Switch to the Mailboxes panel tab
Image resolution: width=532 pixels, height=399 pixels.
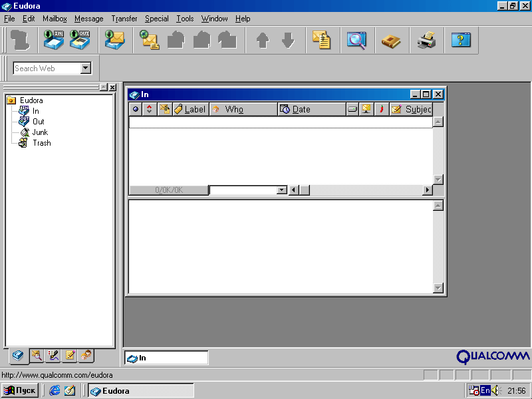coord(19,356)
